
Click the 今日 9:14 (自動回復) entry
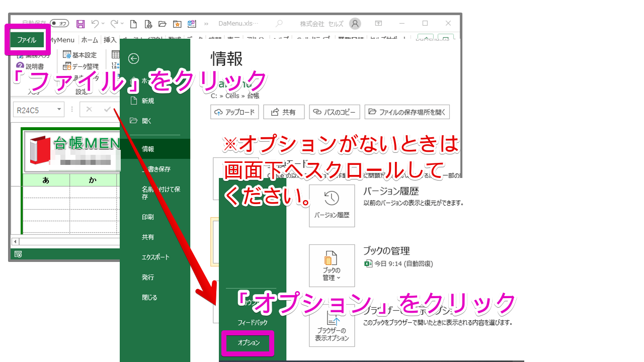pos(398,263)
